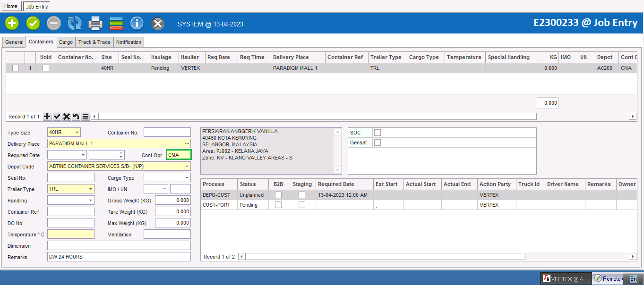Click the green add new job icon
This screenshot has height=285, width=644.
(12, 23)
